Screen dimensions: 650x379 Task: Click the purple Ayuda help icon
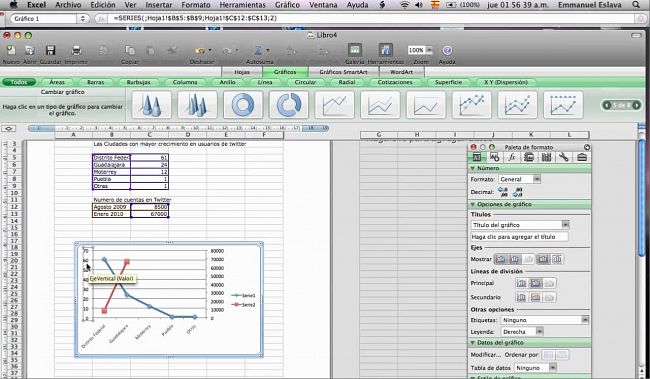point(447,51)
